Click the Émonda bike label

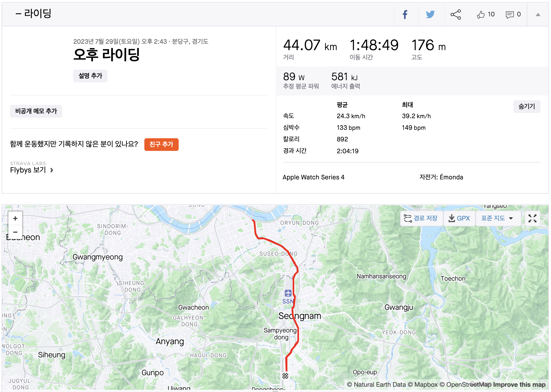coord(451,177)
